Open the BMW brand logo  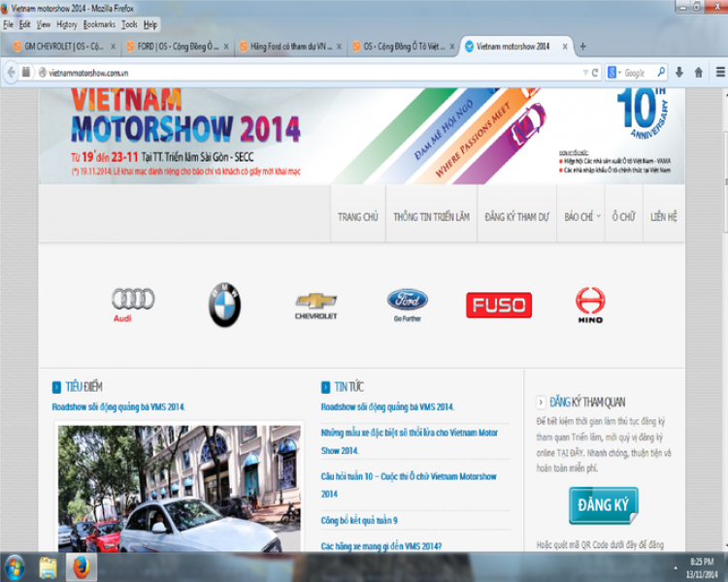[x=224, y=305]
